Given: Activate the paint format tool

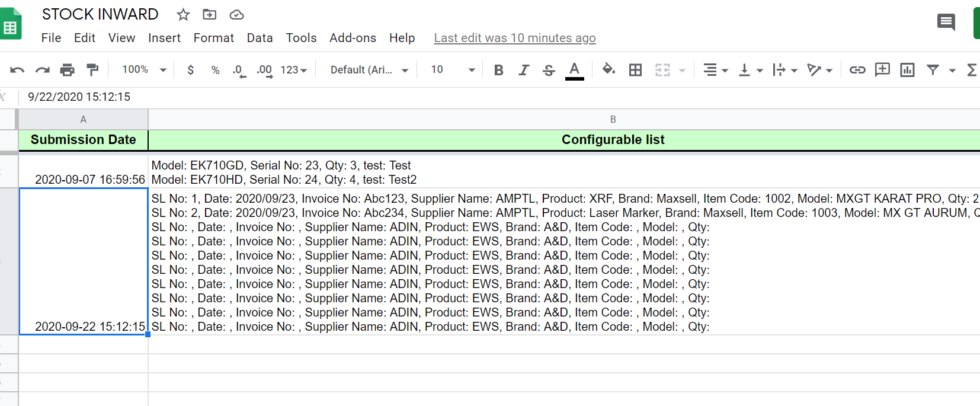Looking at the screenshot, I should (92, 70).
